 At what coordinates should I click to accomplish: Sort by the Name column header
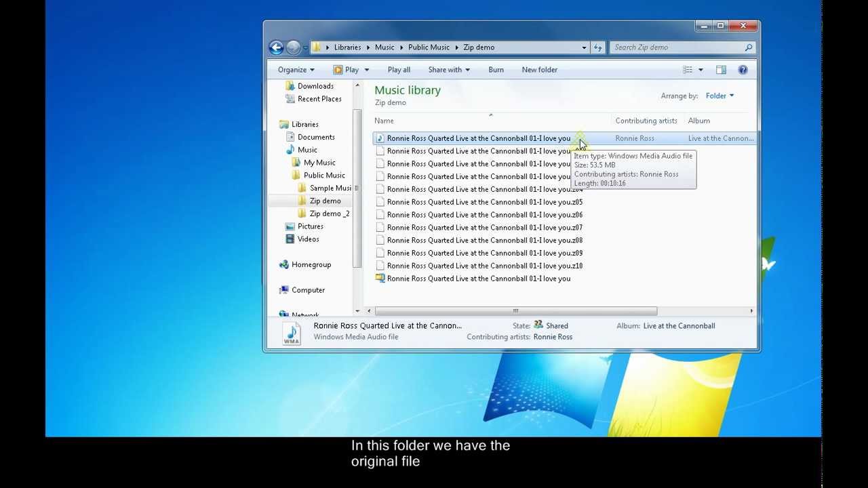[x=384, y=121]
